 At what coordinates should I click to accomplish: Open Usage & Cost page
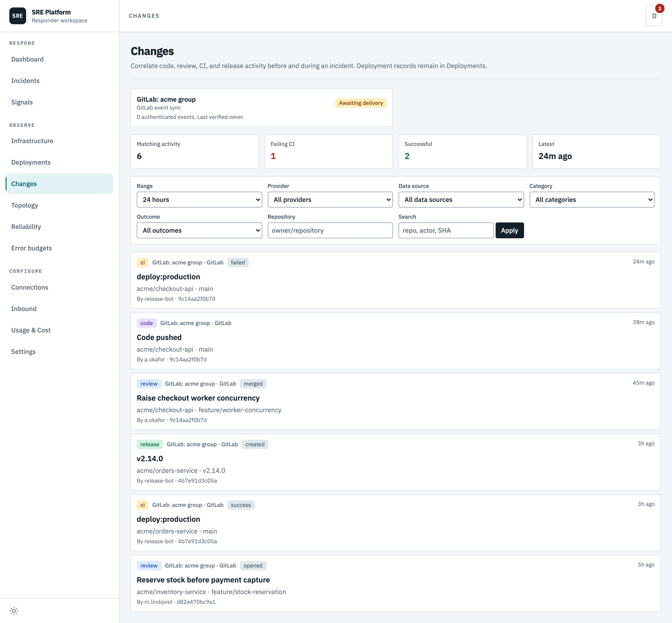(x=59, y=330)
